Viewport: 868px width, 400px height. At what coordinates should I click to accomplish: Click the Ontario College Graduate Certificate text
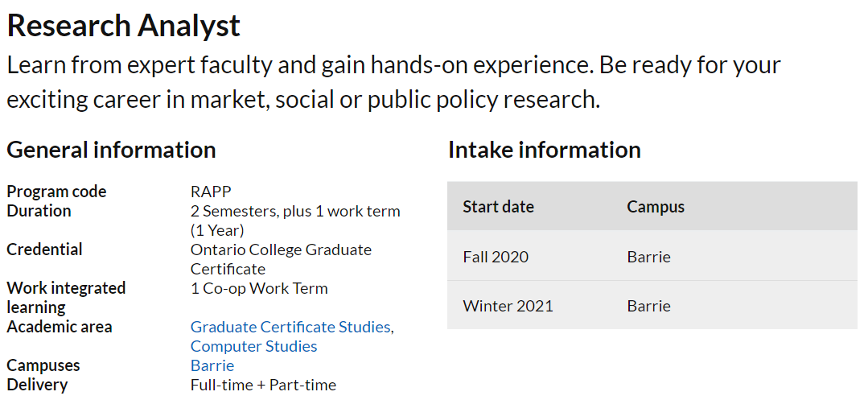click(281, 258)
